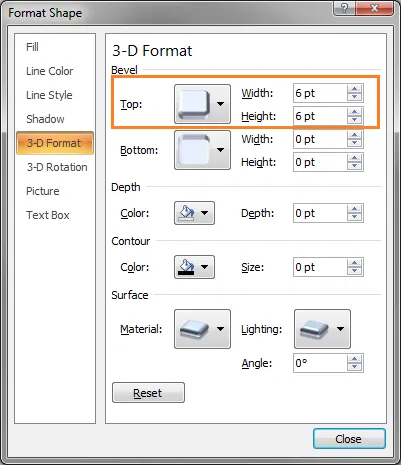Increase Top bevel Width with up arrow
401x465 pixels.
point(354,89)
